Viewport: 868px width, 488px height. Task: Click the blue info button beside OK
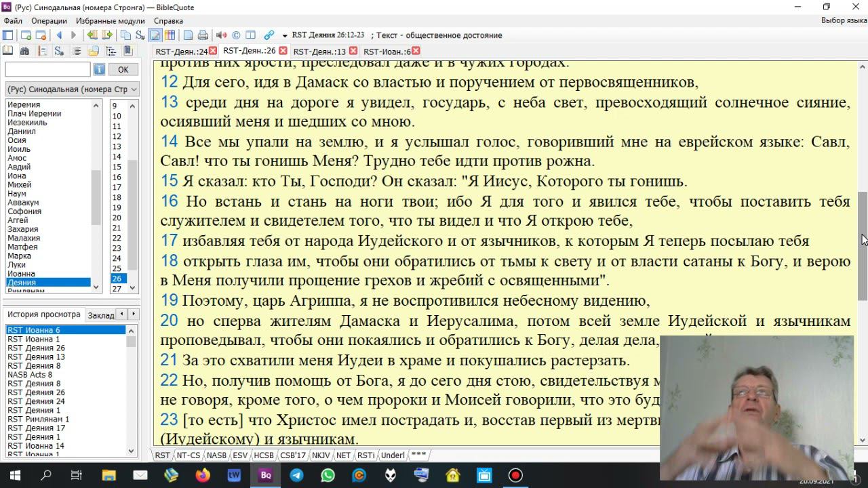pyautogui.click(x=99, y=69)
